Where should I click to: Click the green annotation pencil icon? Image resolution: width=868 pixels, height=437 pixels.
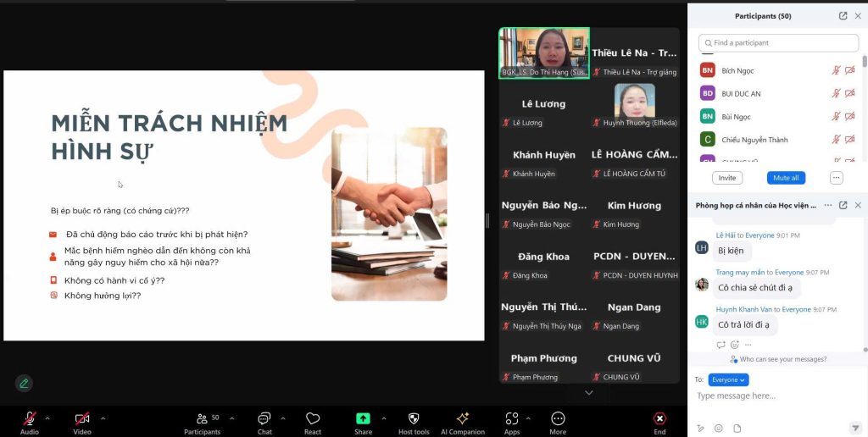(x=24, y=383)
